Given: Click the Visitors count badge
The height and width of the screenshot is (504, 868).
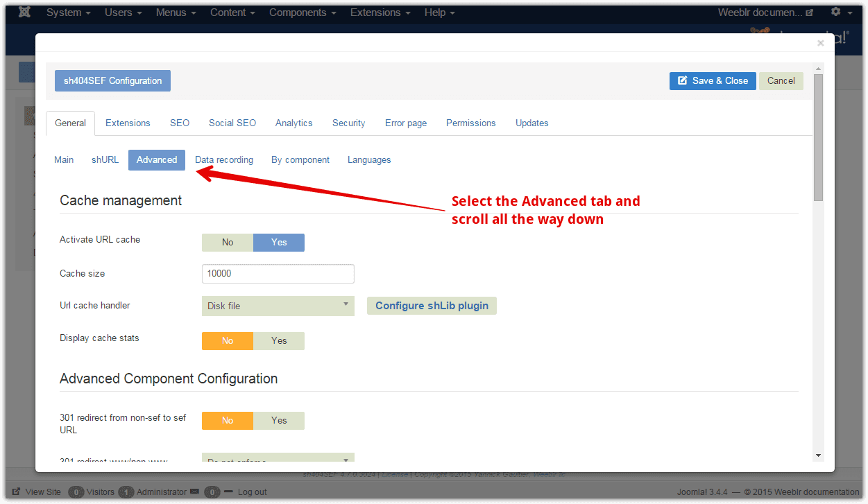Looking at the screenshot, I should (76, 492).
